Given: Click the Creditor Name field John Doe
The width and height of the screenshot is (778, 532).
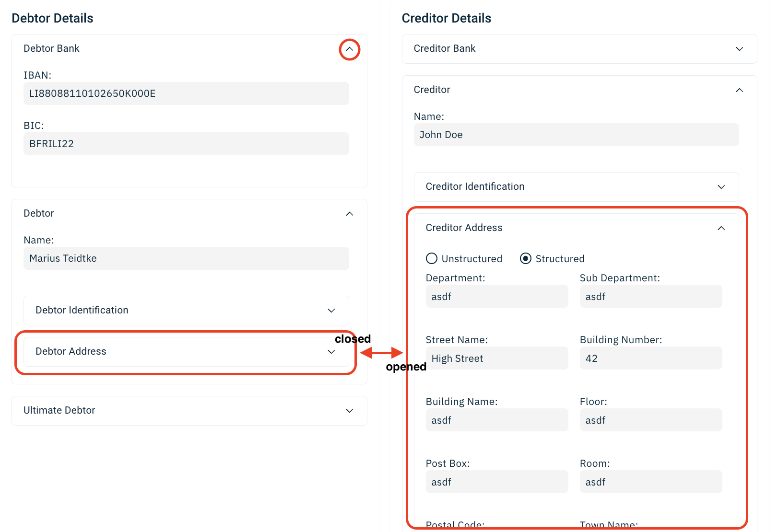Looking at the screenshot, I should click(576, 135).
